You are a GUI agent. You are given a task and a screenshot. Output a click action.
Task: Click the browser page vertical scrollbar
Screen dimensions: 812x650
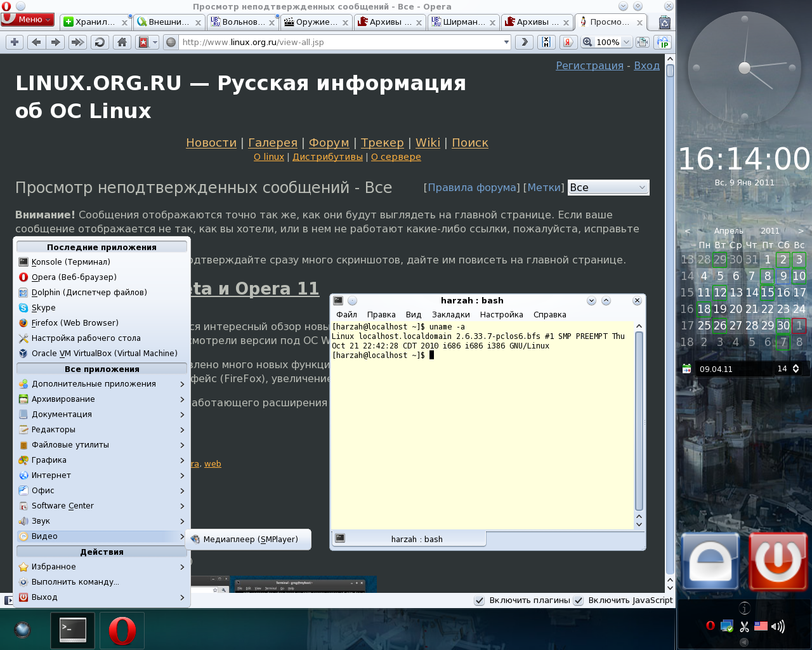coord(670,324)
